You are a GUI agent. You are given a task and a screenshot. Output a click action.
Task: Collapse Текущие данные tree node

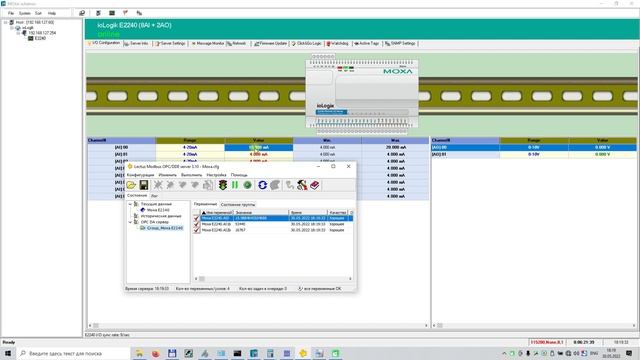tap(131, 204)
